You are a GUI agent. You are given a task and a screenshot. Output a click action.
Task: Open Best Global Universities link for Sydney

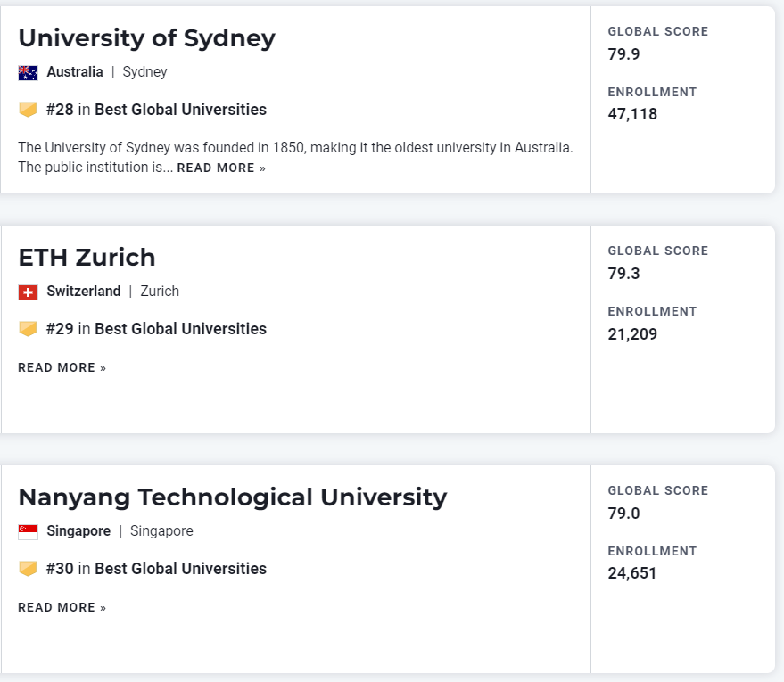180,110
